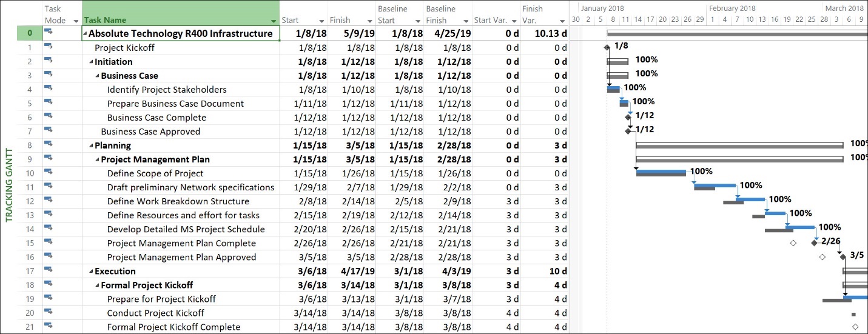The width and height of the screenshot is (868, 334).
Task: Collapse the Absolute Technology R400 Infrastructure summary
Action: click(85, 34)
